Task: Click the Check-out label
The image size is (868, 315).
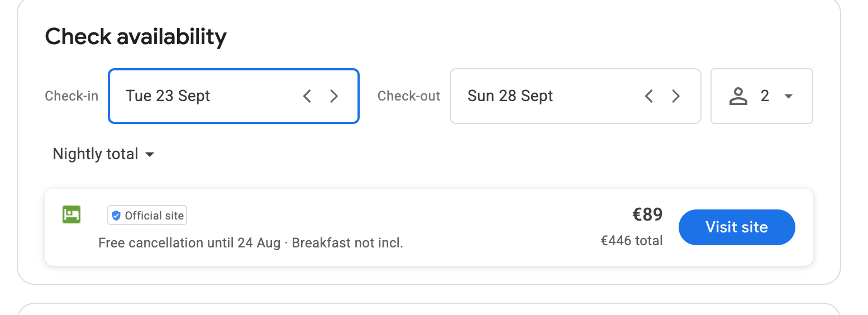Action: pos(409,96)
